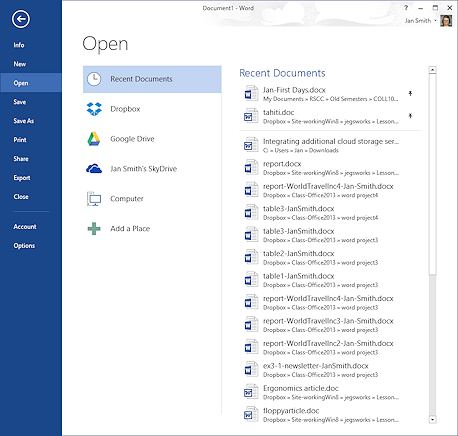Open the Jan Smith account dropdown arrow

click(x=435, y=21)
